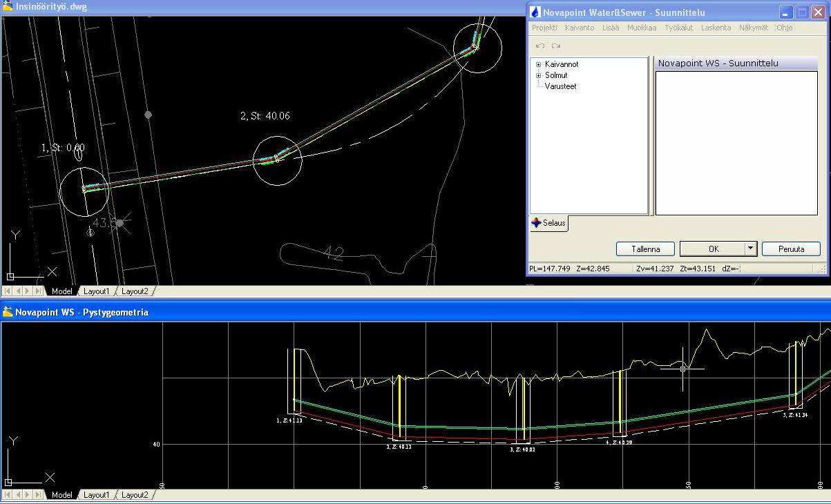Viewport: 831px width, 504px height.
Task: Click the PL=147.749 status bar value
Action: (x=550, y=269)
